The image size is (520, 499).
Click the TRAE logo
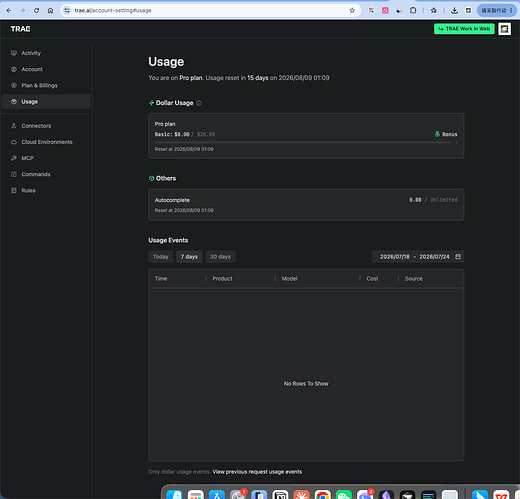(x=20, y=29)
